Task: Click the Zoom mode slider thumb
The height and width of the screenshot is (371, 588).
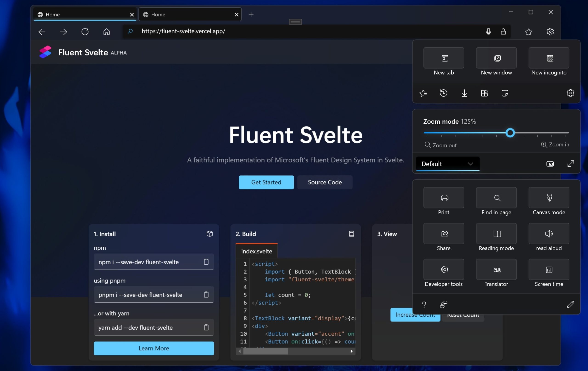Action: pos(510,133)
